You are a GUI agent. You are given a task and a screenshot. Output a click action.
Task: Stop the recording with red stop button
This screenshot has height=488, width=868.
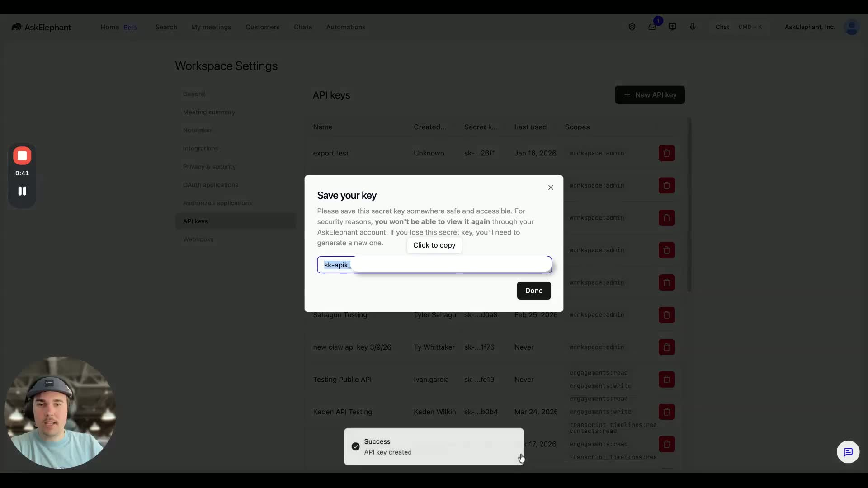pos(22,156)
